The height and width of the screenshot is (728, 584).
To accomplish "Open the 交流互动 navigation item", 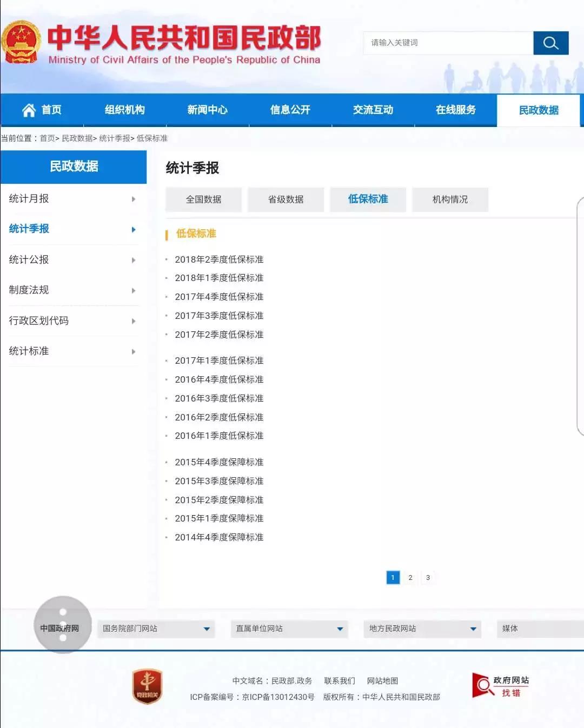I will click(373, 110).
